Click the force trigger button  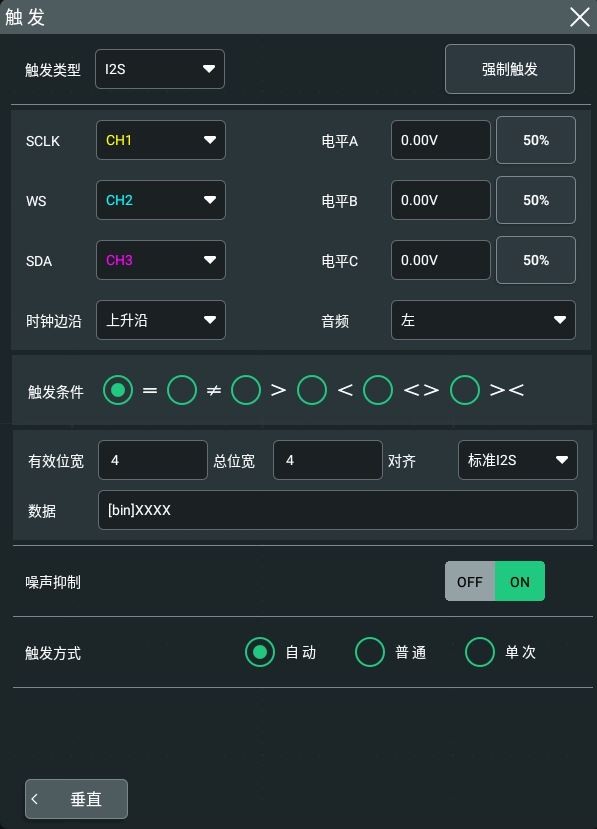(510, 69)
